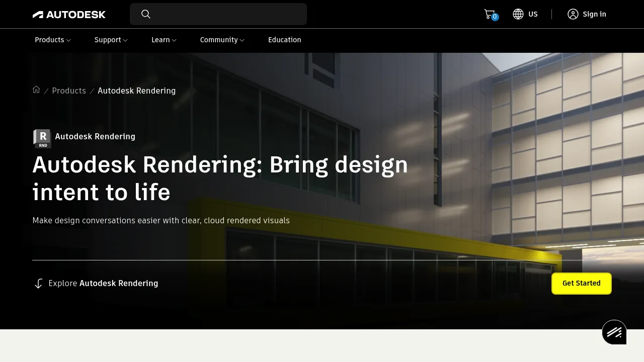
Task: Click the Autodesk Rendering label beside product icon
Action: (x=95, y=136)
